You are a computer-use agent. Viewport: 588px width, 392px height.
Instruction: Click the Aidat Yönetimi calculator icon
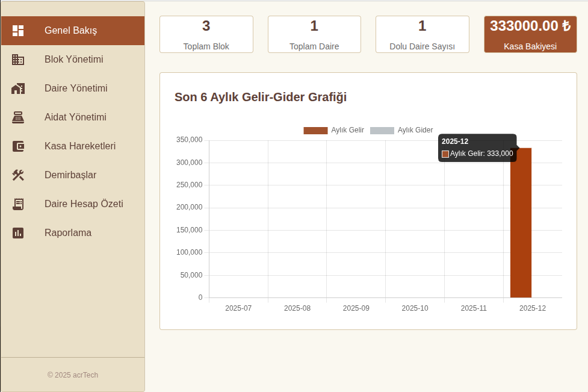18,117
